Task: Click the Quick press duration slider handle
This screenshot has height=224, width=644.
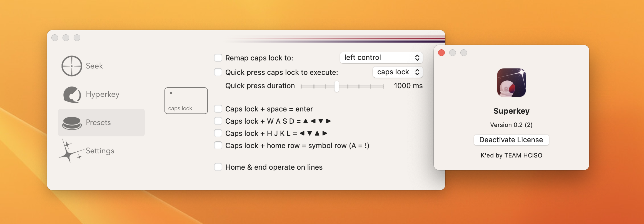Action: click(x=336, y=86)
